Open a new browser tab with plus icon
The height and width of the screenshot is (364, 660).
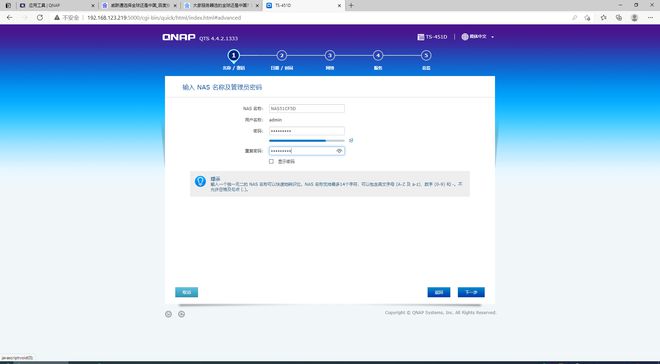point(351,5)
